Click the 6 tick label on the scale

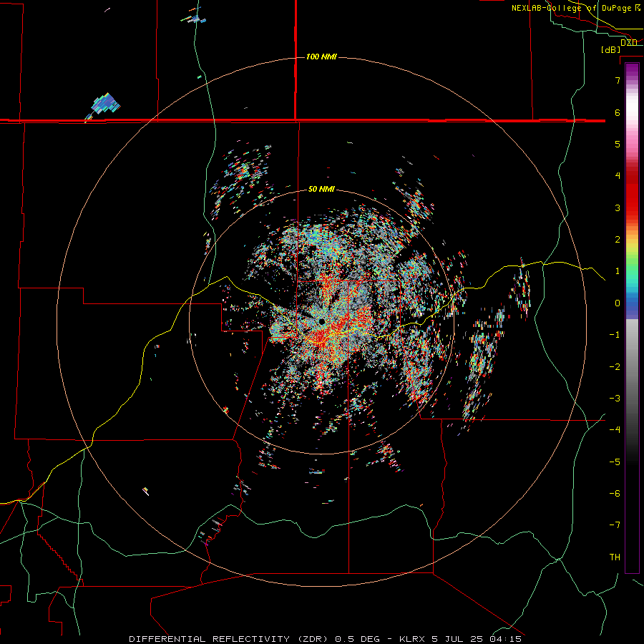(618, 112)
